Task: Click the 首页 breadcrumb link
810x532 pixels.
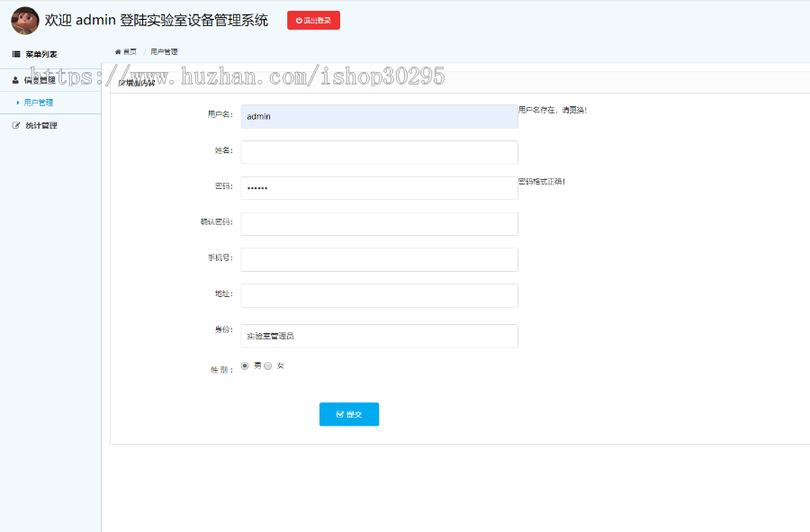Action: click(x=129, y=51)
